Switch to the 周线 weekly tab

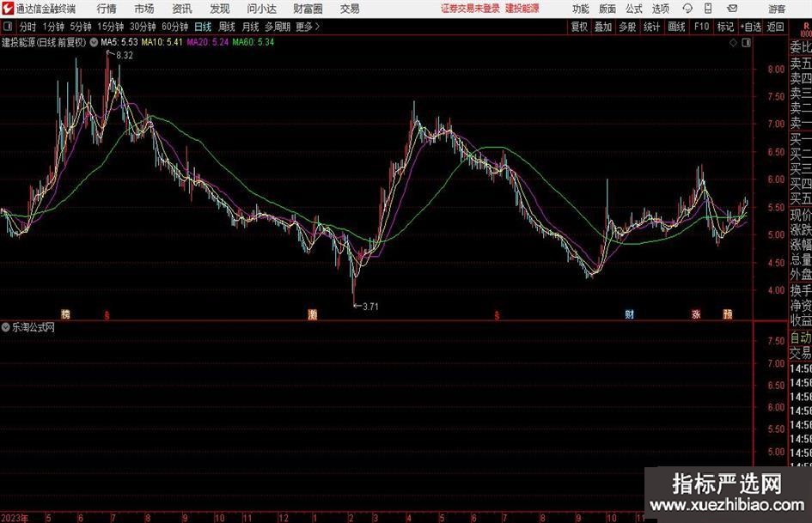point(227,27)
